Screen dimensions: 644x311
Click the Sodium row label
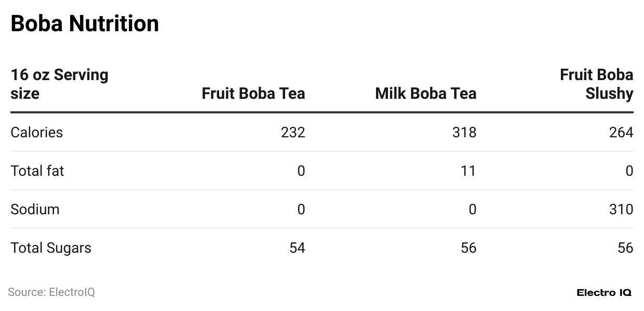tap(35, 210)
